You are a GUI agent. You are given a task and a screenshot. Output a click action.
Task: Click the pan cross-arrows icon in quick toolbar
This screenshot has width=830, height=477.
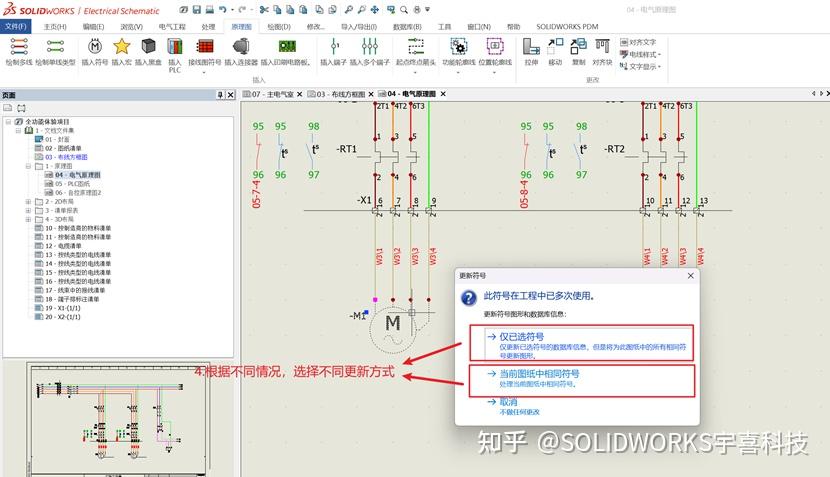tap(375, 10)
